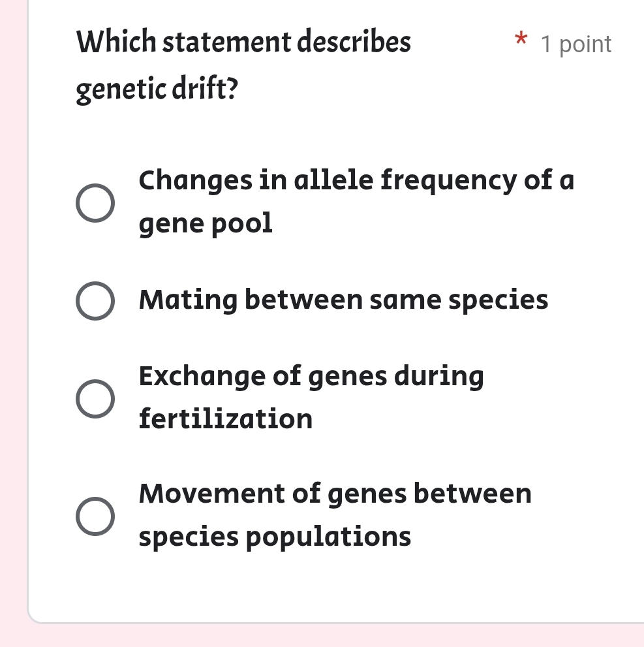
Task: Select 'Movement of genes between species populations'
Action: (x=335, y=514)
